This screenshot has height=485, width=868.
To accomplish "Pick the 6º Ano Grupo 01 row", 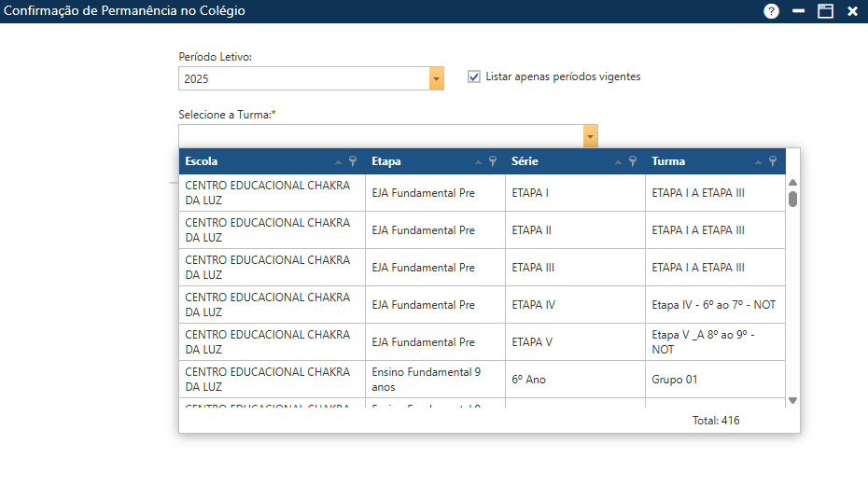I will click(481, 380).
